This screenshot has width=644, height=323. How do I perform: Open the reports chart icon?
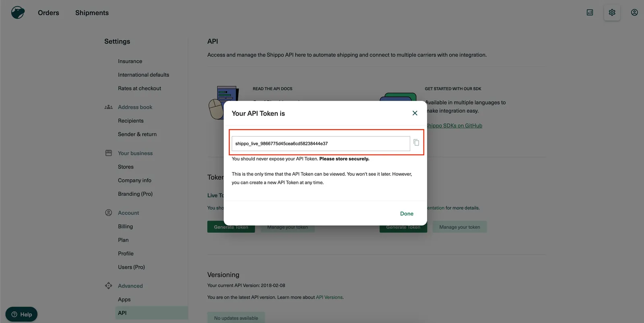pos(590,12)
